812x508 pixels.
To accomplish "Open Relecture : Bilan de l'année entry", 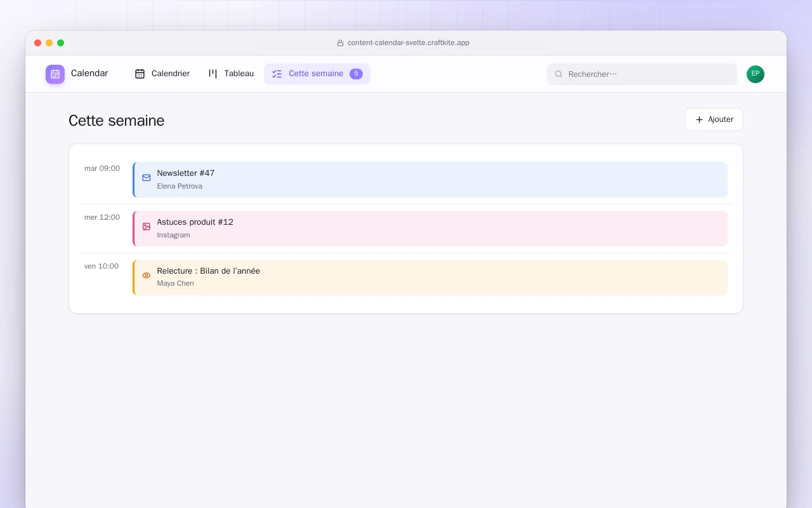I will pos(430,277).
